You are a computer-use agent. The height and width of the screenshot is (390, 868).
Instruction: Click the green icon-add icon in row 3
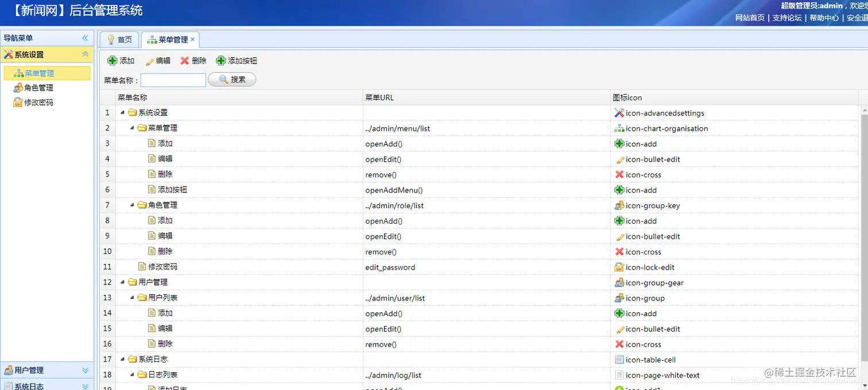(x=619, y=144)
